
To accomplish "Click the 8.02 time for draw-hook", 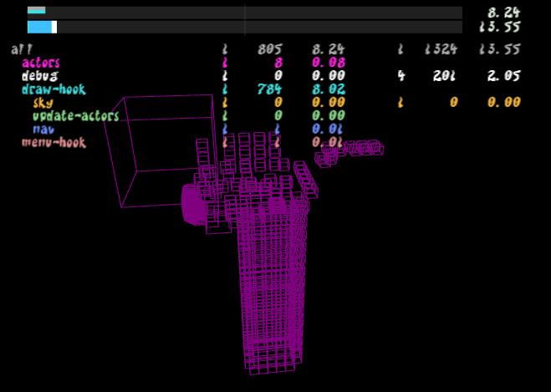I will (x=328, y=89).
